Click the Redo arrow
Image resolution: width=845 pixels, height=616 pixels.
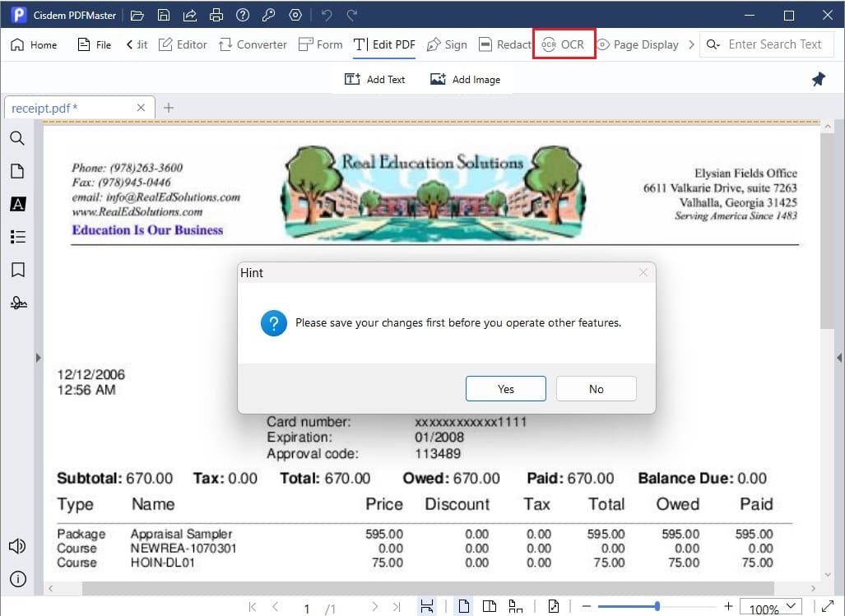point(352,15)
